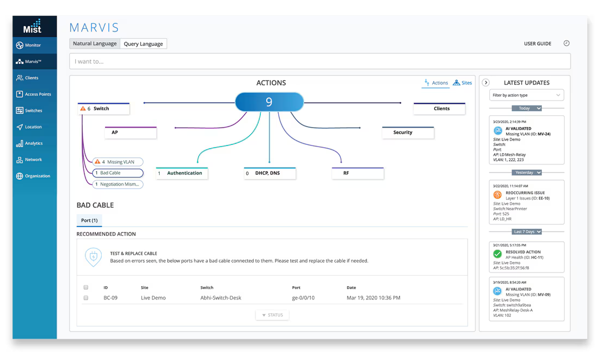Viewport: 604px width, 364px height.
Task: Click the Sites view icon
Action: click(x=456, y=83)
